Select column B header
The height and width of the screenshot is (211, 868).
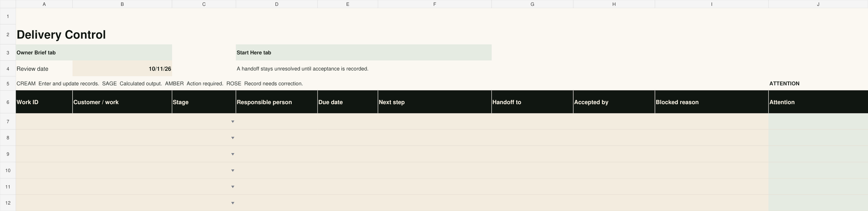[x=122, y=4]
